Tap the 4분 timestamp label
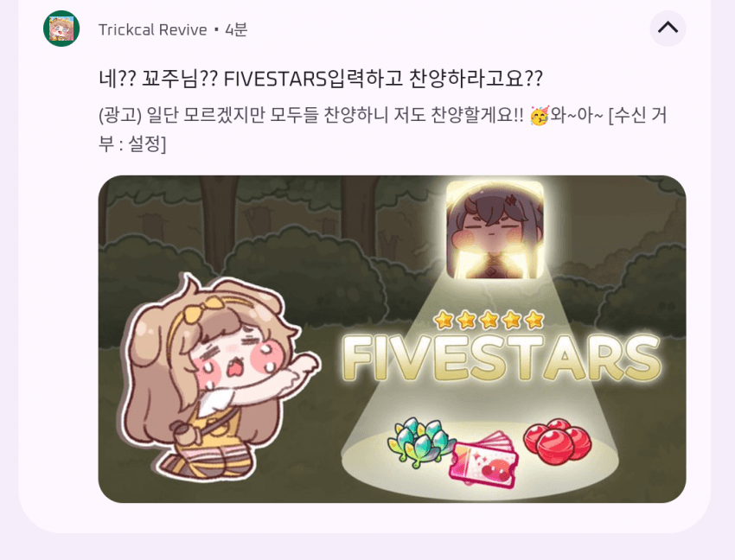 pyautogui.click(x=236, y=30)
